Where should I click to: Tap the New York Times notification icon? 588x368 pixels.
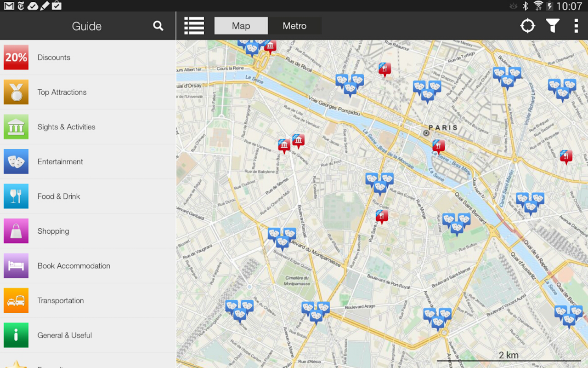tap(21, 6)
